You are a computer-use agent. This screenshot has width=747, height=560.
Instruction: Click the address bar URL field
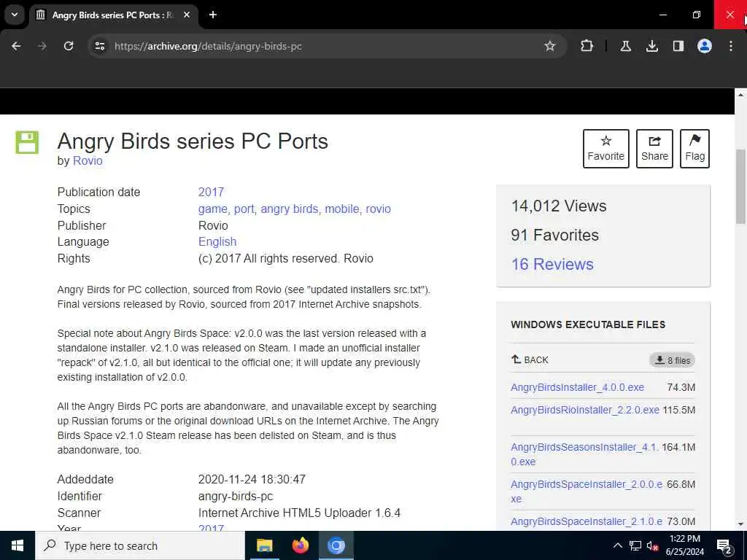[x=326, y=46]
